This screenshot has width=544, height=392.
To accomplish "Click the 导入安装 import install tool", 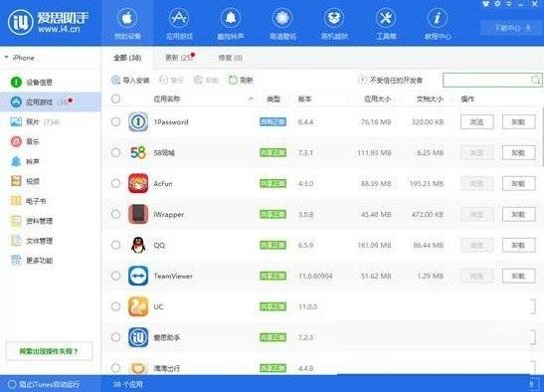I will [130, 81].
